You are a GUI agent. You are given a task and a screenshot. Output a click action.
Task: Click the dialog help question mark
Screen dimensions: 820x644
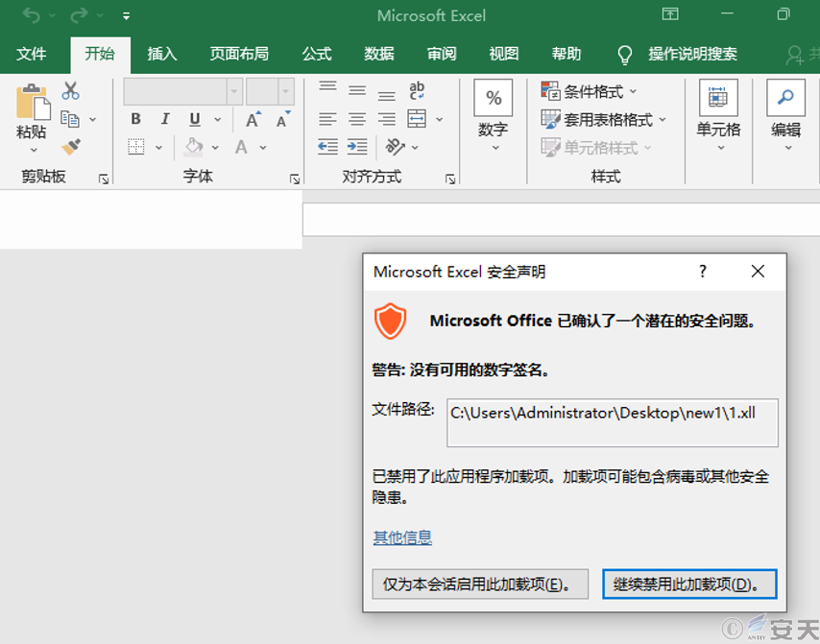click(x=702, y=272)
